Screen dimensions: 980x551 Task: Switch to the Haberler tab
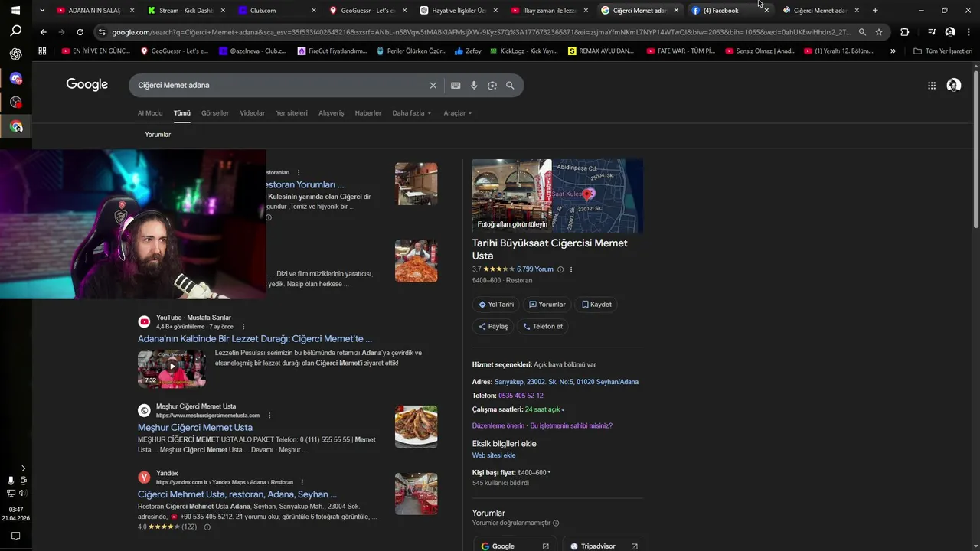(x=368, y=113)
